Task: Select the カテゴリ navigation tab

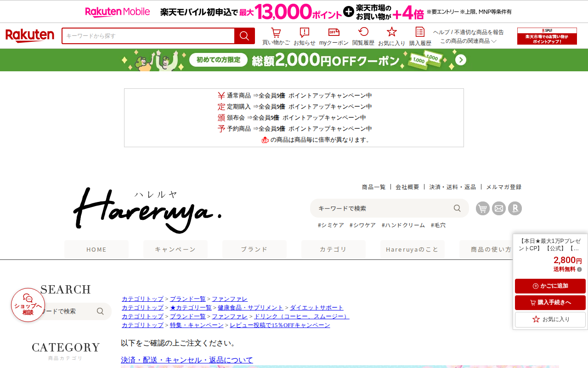Action: [334, 249]
